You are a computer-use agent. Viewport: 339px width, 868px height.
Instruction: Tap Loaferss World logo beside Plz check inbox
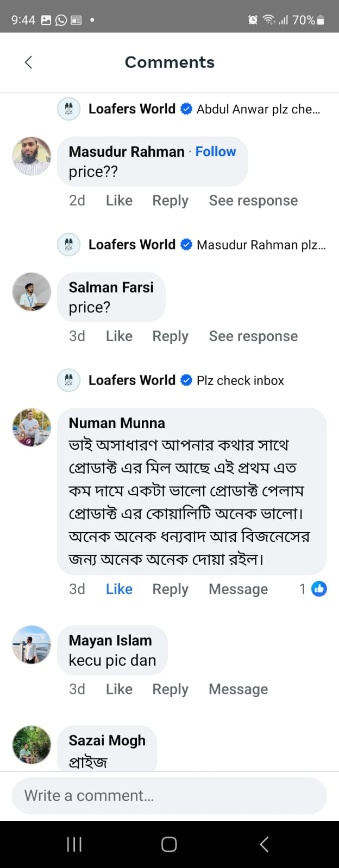click(x=69, y=380)
